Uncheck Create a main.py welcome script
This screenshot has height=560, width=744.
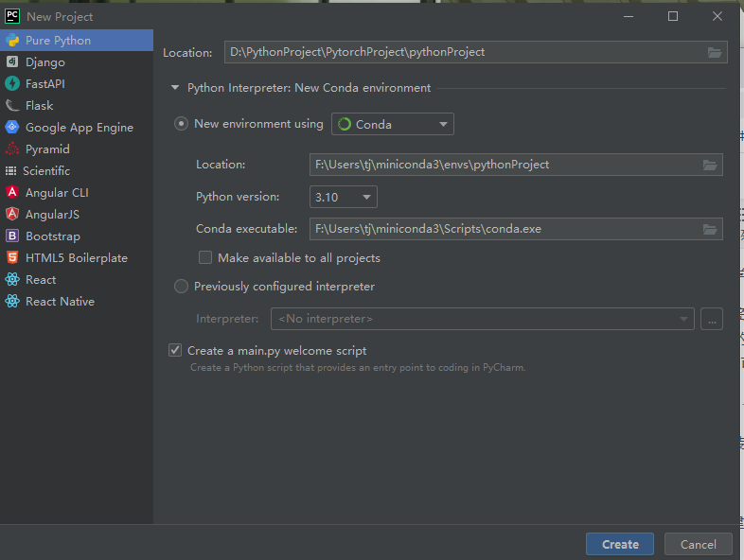pyautogui.click(x=175, y=350)
